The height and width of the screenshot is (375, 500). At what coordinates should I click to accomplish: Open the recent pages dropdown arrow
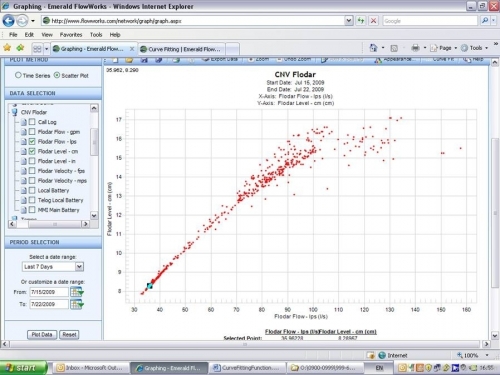pos(33,21)
